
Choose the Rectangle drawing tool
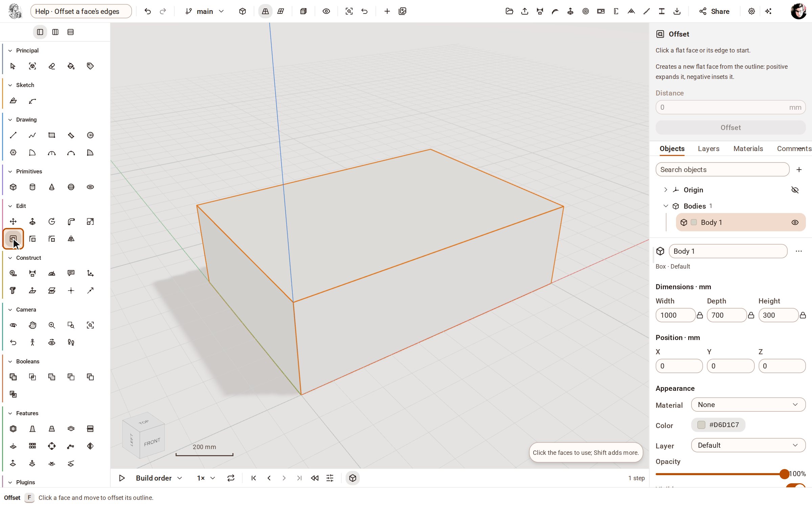(52, 135)
